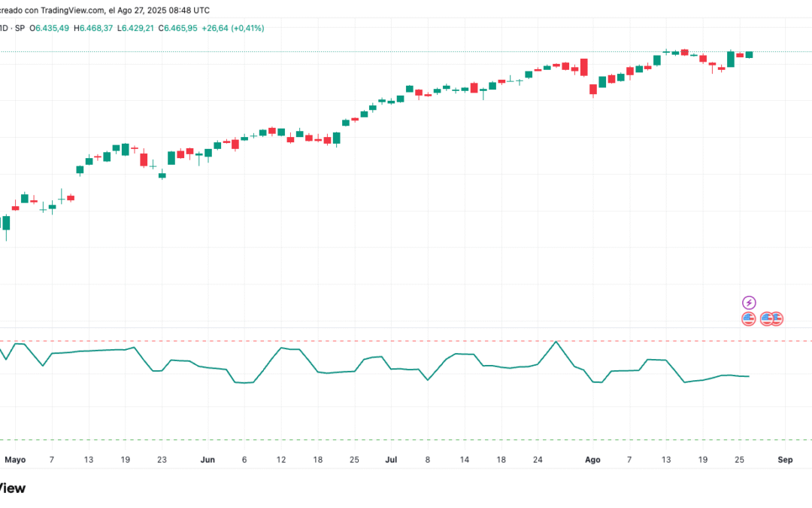Select the Jul label on the time axis
812x508 pixels.
click(x=391, y=459)
